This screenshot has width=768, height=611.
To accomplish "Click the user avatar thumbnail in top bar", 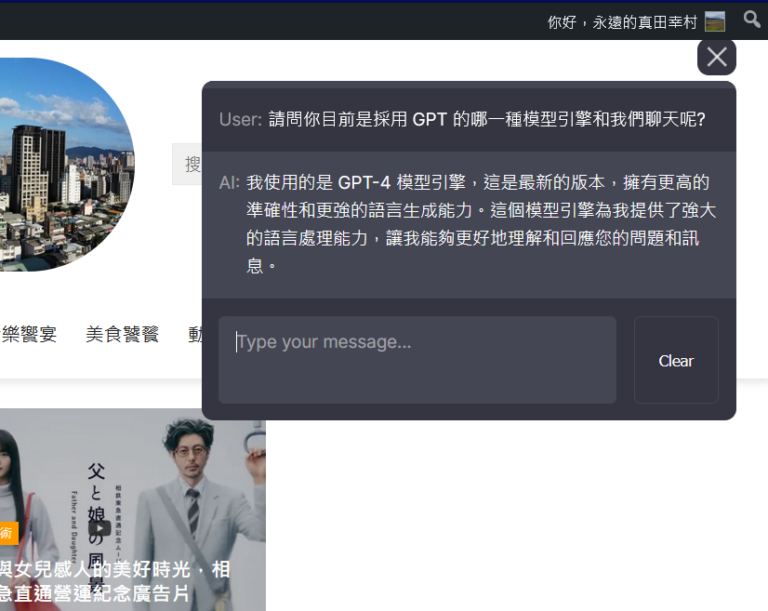I will 714,21.
